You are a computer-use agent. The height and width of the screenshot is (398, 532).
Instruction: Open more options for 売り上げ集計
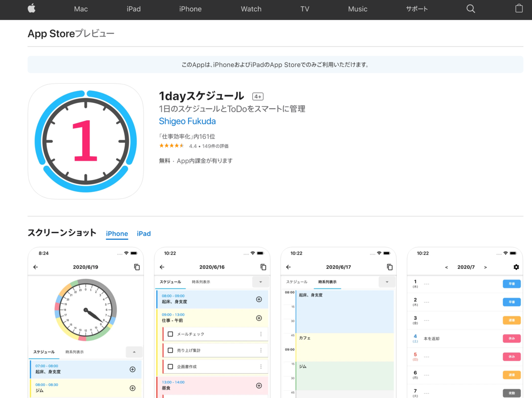click(261, 351)
